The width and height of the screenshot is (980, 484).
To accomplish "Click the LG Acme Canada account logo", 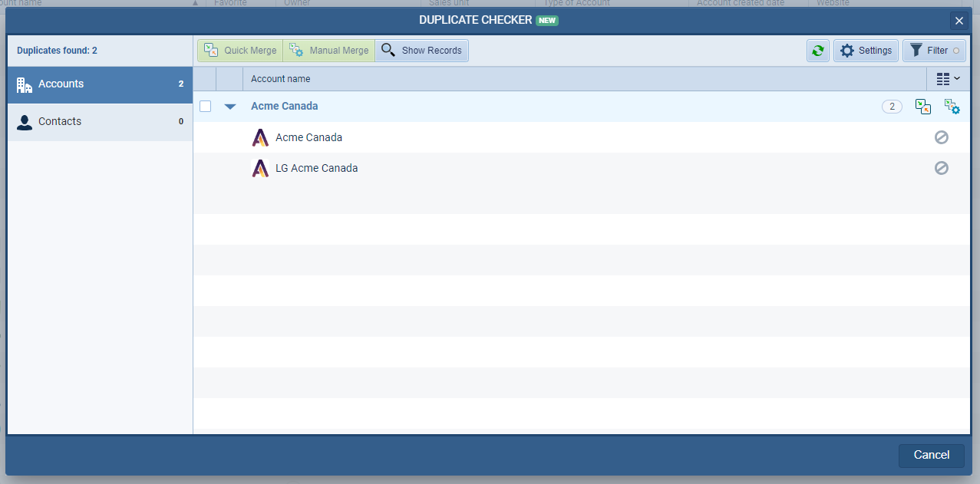I will tap(260, 169).
